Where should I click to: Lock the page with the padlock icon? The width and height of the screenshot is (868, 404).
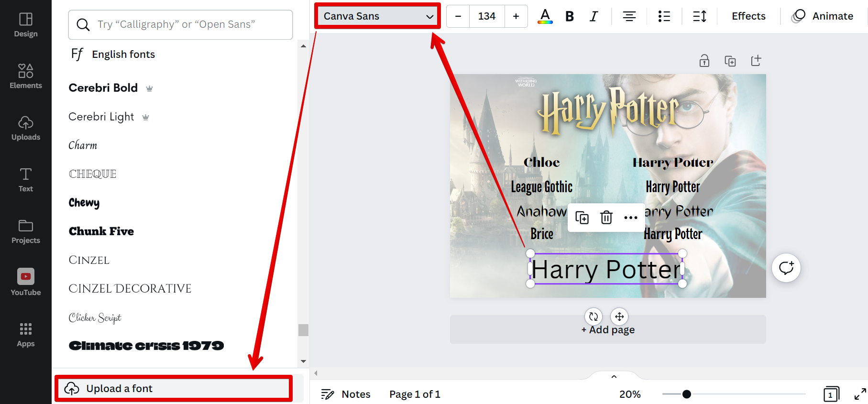[704, 61]
